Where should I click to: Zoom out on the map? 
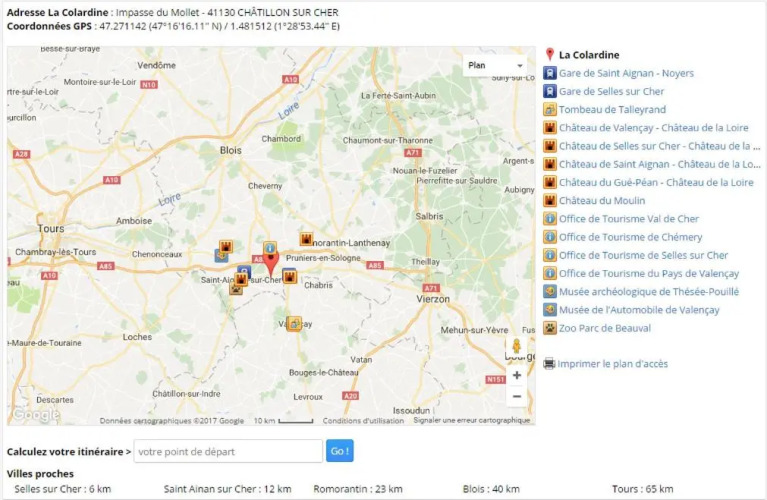click(x=516, y=396)
